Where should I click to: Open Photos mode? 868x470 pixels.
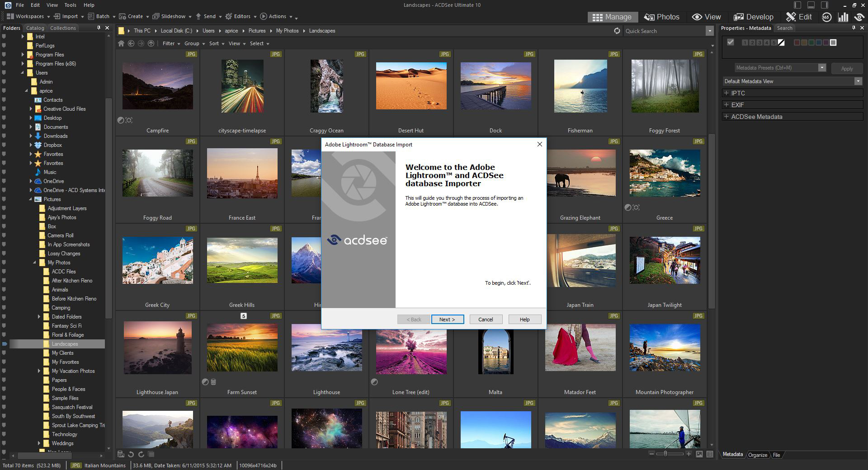point(662,17)
